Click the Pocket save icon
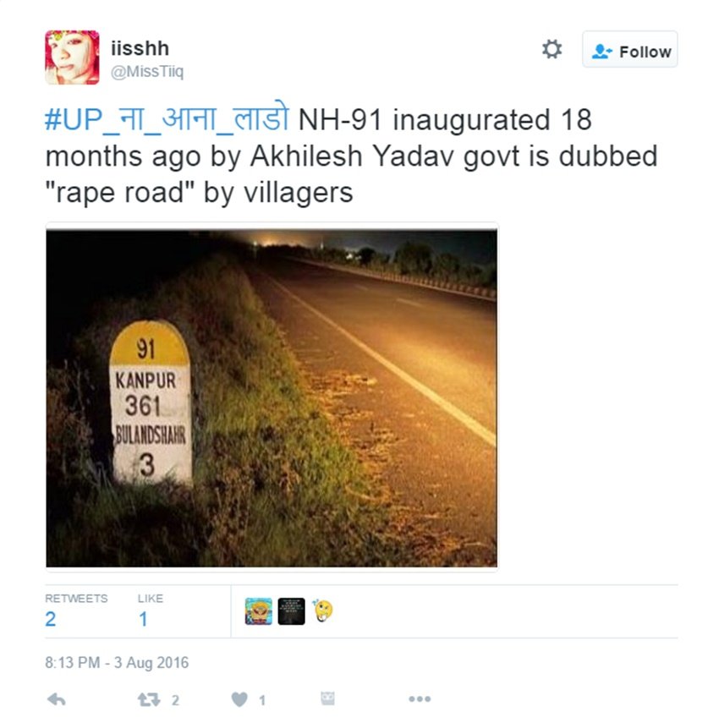Viewport: 719px width, 728px height. [328, 698]
